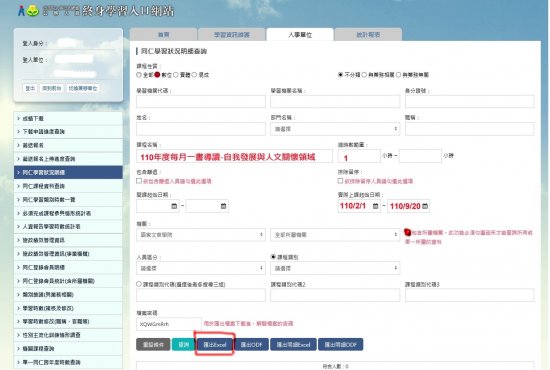Screen dimensions: 550x370
Task: Expand the 部門名稱 dropdown
Action: point(335,129)
